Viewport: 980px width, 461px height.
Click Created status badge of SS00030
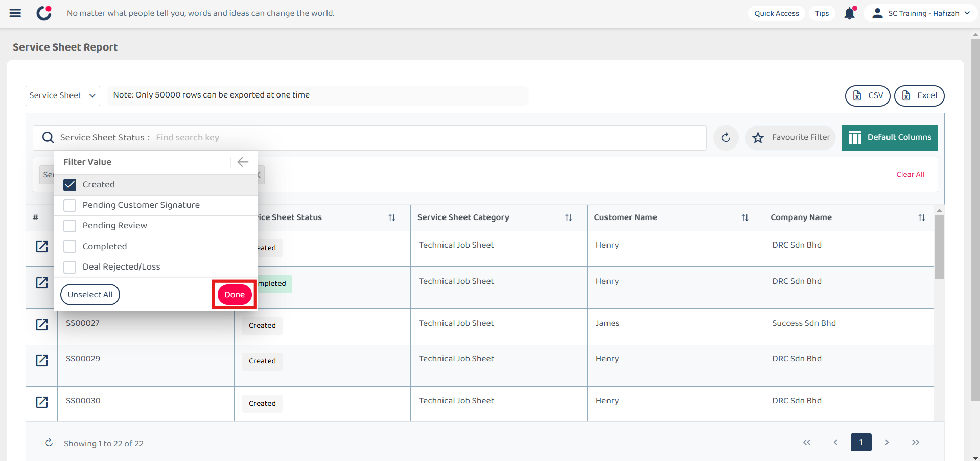262,403
